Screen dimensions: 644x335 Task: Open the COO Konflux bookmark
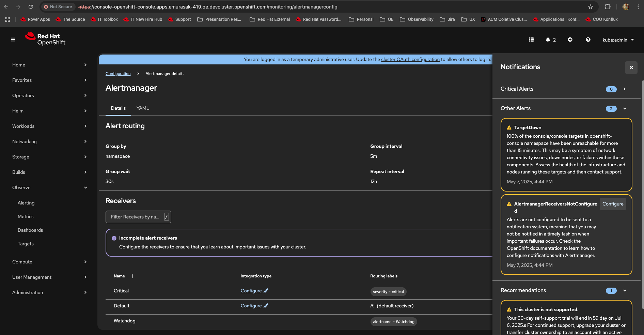(601, 19)
